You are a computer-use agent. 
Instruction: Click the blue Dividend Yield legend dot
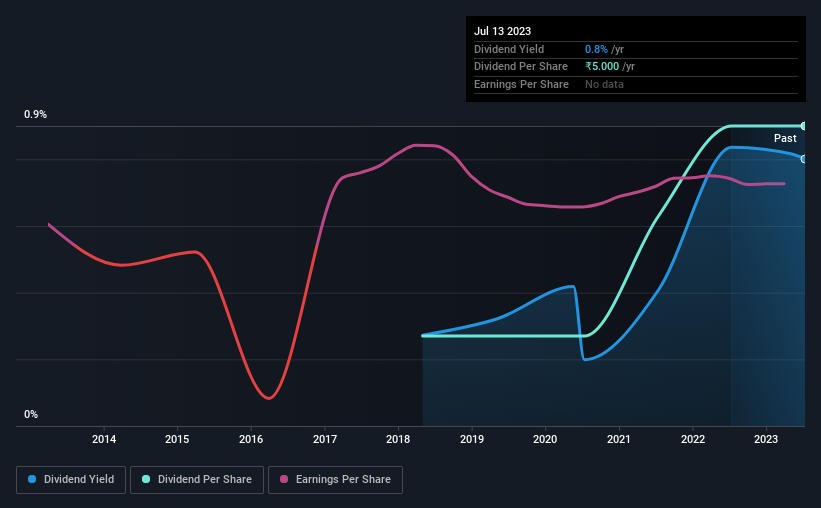(32, 479)
